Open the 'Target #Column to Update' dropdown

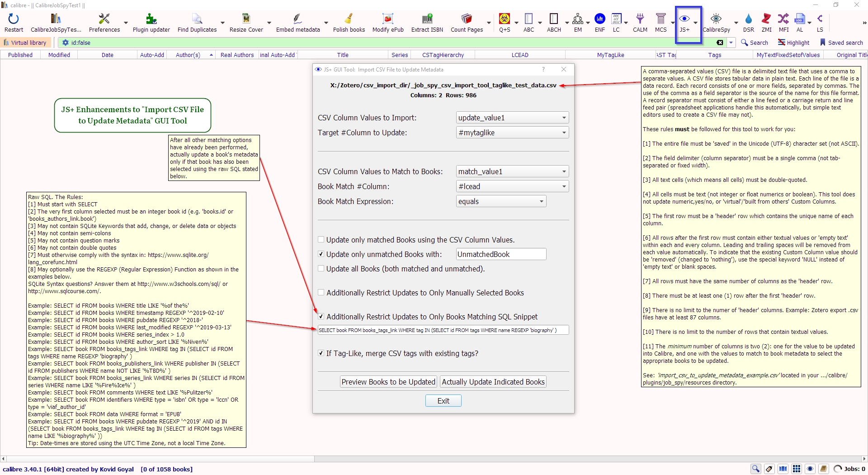pos(512,133)
